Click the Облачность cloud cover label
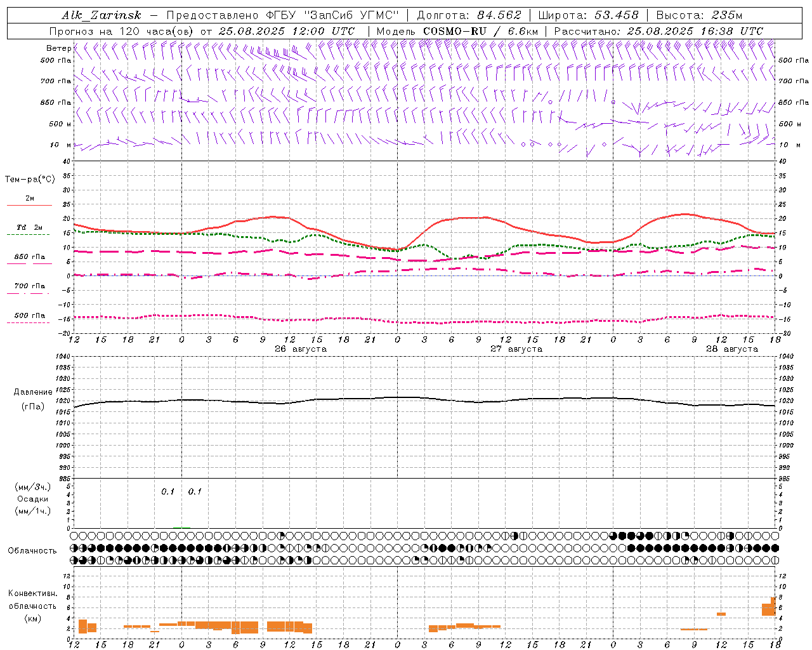The width and height of the screenshot is (812, 650). [32, 551]
